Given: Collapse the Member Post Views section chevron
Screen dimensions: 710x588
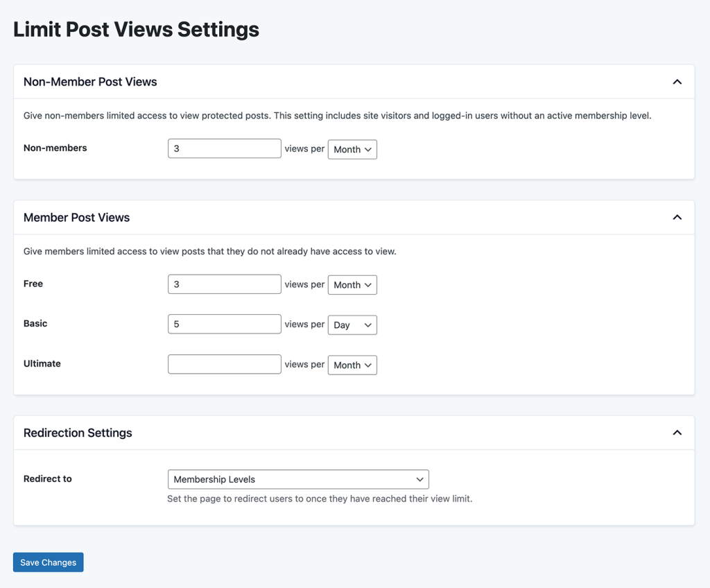Looking at the screenshot, I should (677, 217).
